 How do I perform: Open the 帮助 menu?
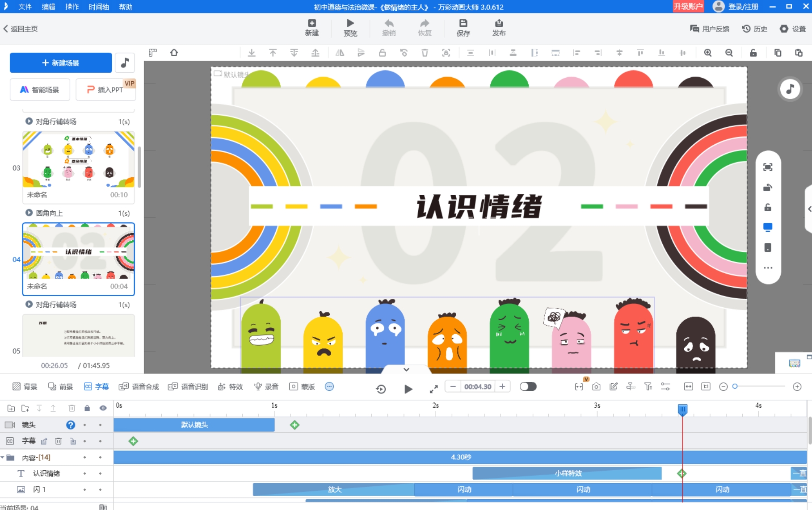[x=126, y=7]
